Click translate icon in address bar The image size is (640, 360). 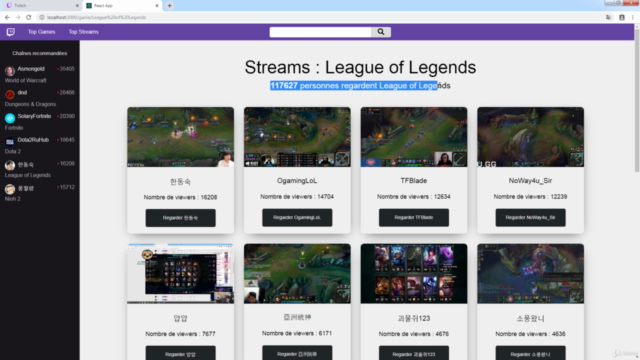click(609, 18)
